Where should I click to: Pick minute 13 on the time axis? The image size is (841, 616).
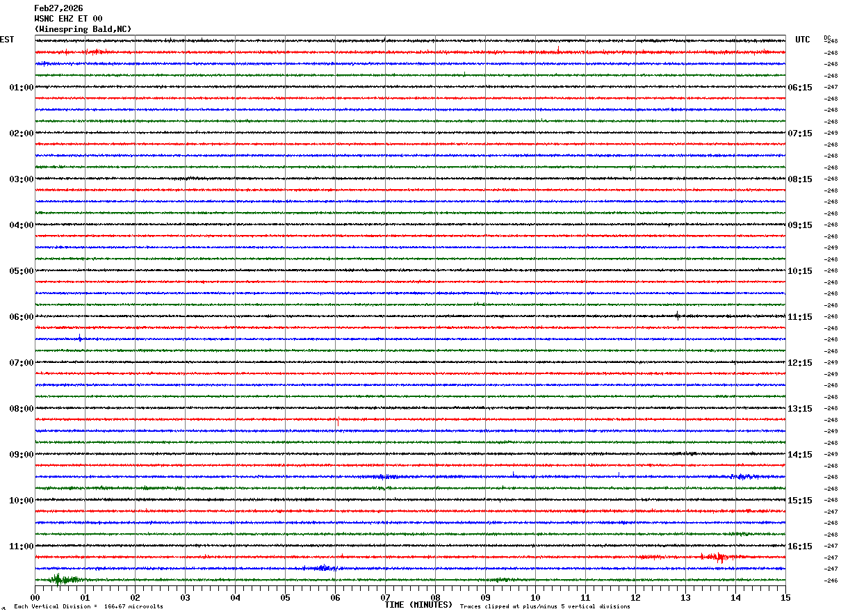click(685, 597)
